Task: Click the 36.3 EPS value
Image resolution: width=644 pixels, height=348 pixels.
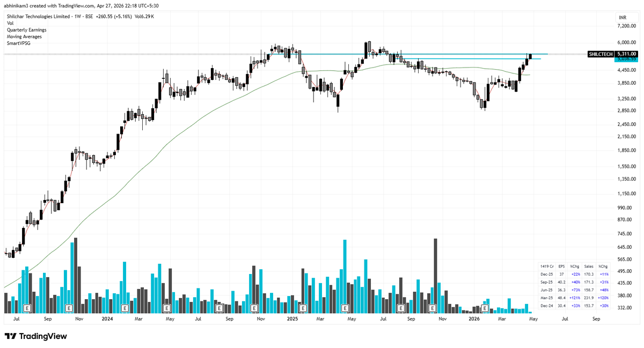Action: (561, 289)
